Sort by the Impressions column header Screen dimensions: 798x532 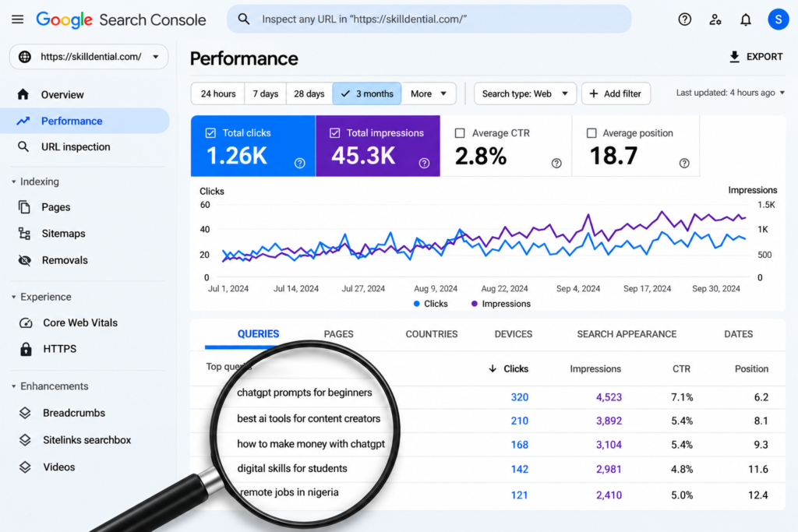click(x=595, y=368)
